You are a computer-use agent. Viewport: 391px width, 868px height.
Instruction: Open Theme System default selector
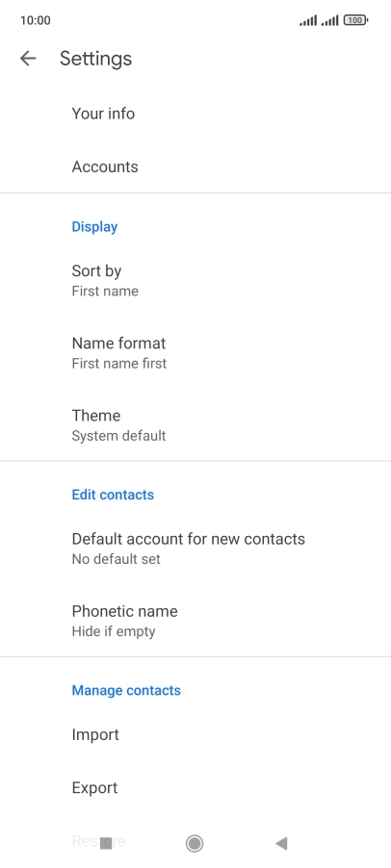(x=195, y=424)
